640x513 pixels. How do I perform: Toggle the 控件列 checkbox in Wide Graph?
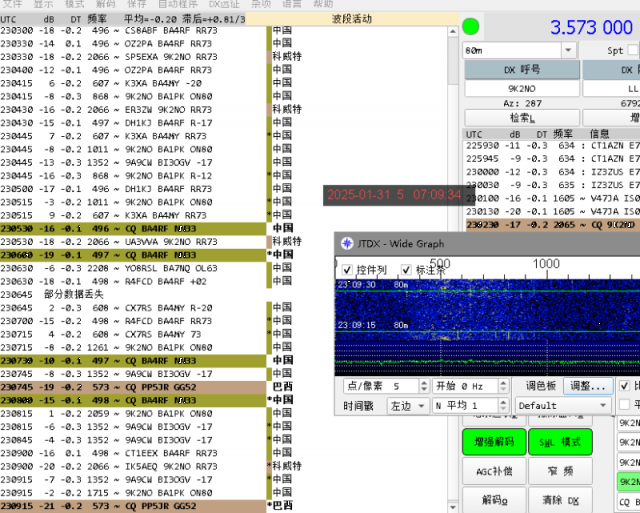click(x=347, y=270)
